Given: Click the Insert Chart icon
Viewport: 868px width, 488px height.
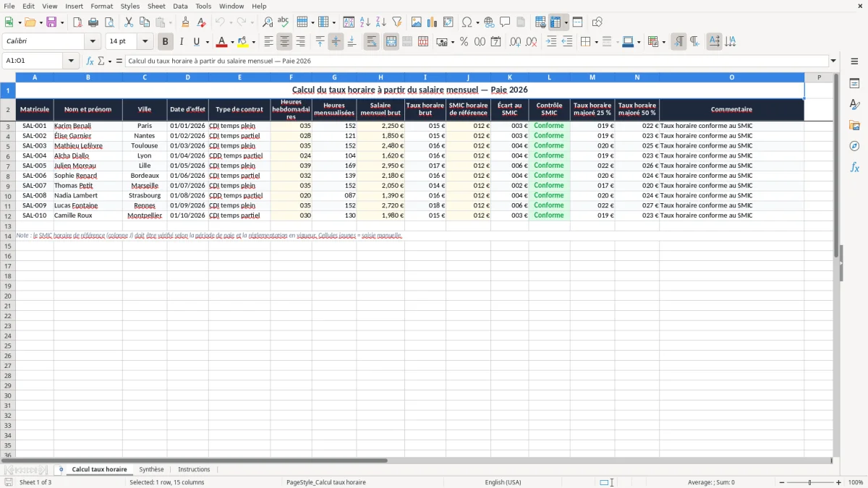Looking at the screenshot, I should point(433,22).
